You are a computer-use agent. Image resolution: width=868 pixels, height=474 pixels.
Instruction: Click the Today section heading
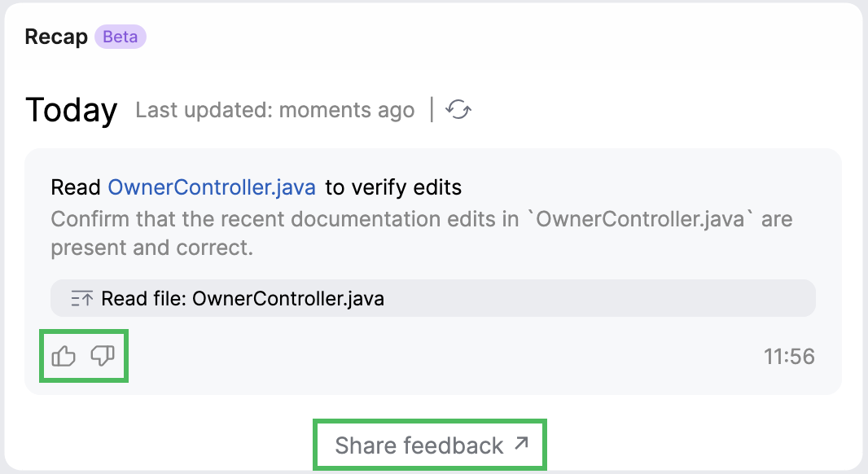point(72,110)
